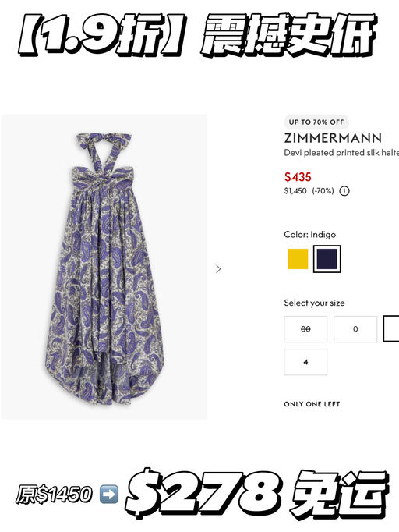
Task: Select the Indigo color swatch
Action: [x=327, y=259]
